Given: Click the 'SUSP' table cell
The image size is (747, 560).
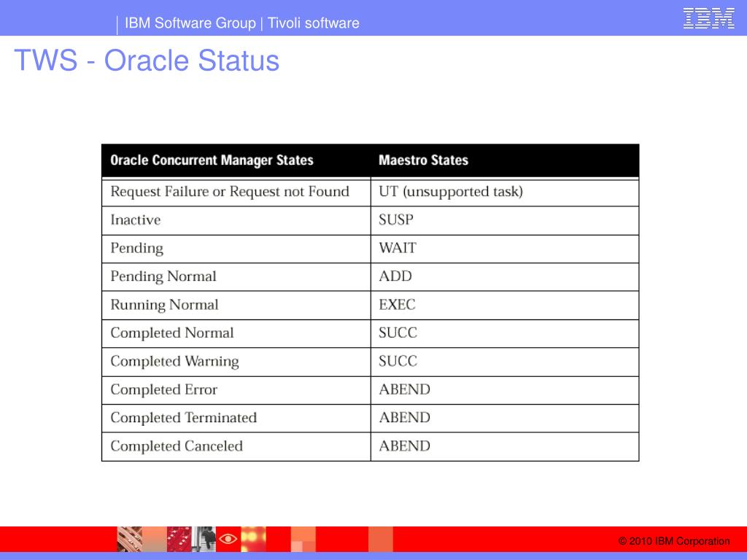Looking at the screenshot, I should (x=505, y=220).
